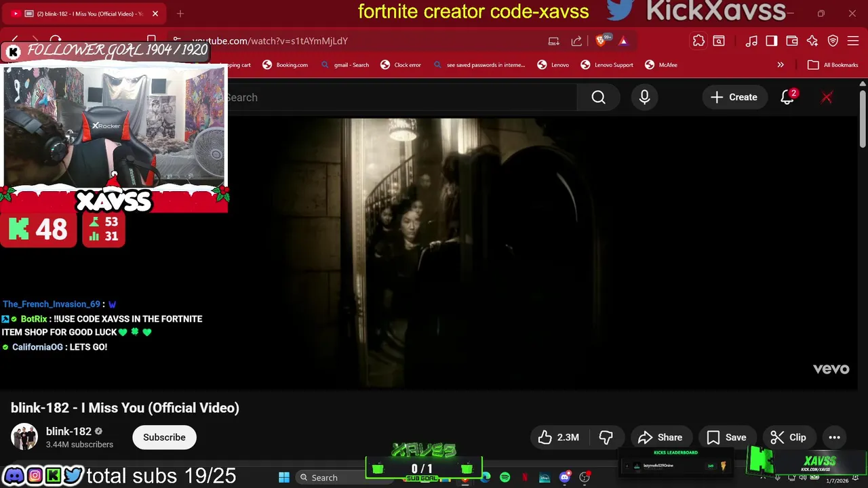
Task: Click the video title text
Action: pos(125,408)
